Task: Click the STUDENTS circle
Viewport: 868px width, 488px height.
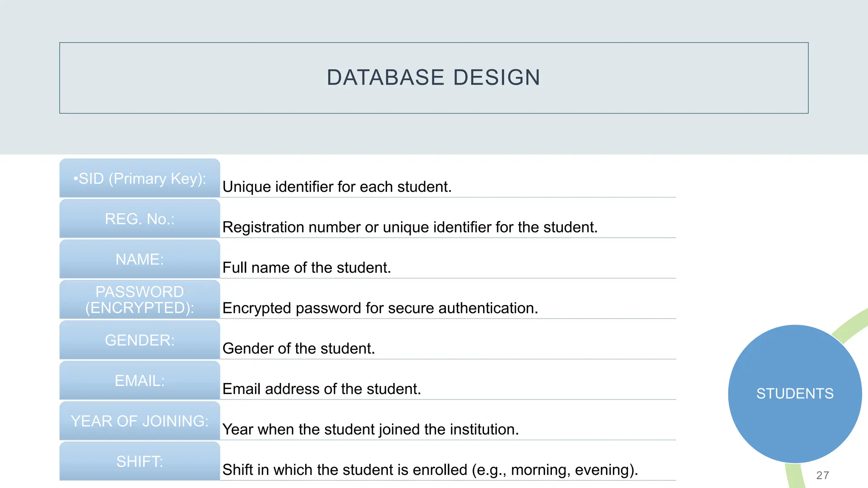Action: pos(795,394)
